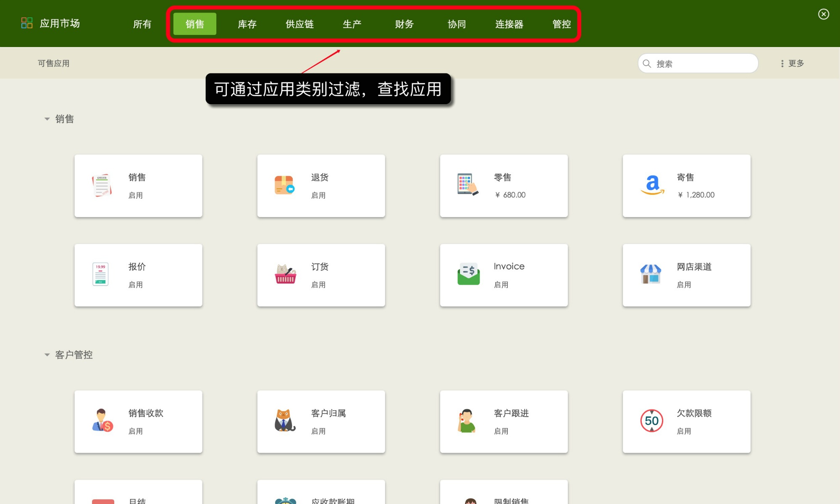This screenshot has height=504, width=840.
Task: Click the 订货 shopping basket cat icon
Action: (286, 274)
